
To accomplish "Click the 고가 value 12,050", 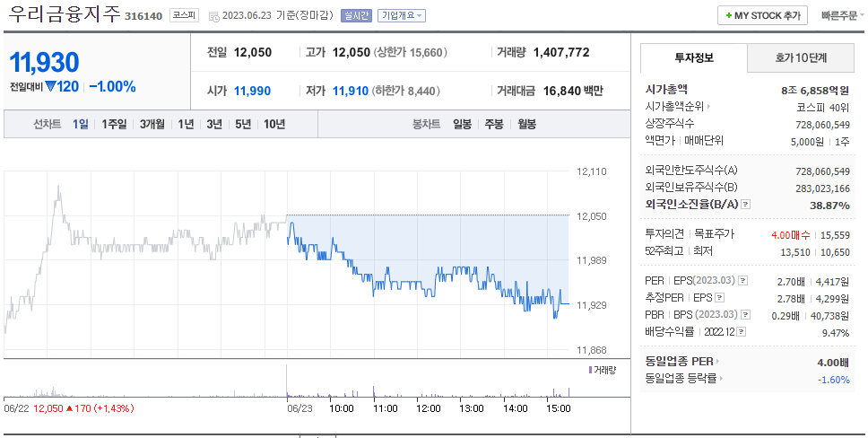I will (x=351, y=53).
